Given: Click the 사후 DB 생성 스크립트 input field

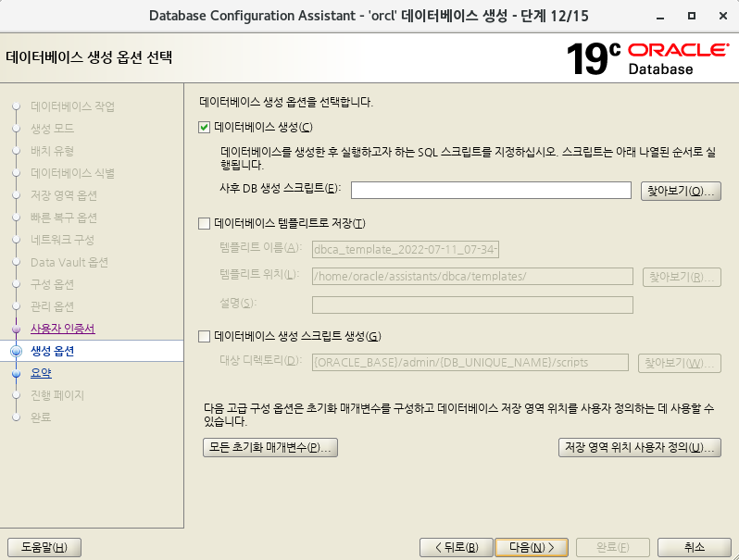Looking at the screenshot, I should pos(491,191).
